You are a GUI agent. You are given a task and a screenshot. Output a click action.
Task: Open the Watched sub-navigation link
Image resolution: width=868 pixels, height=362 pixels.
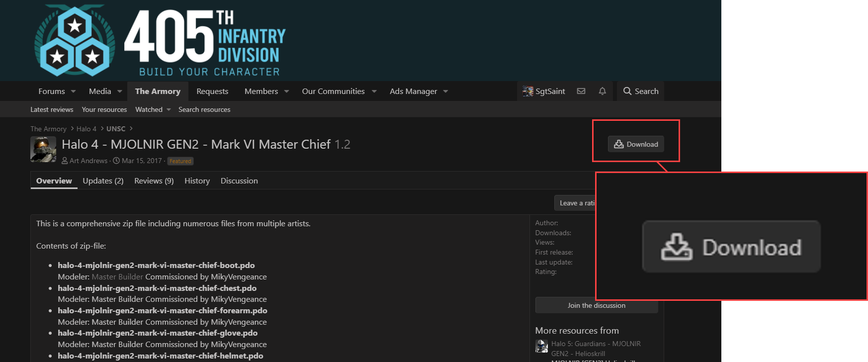click(149, 109)
